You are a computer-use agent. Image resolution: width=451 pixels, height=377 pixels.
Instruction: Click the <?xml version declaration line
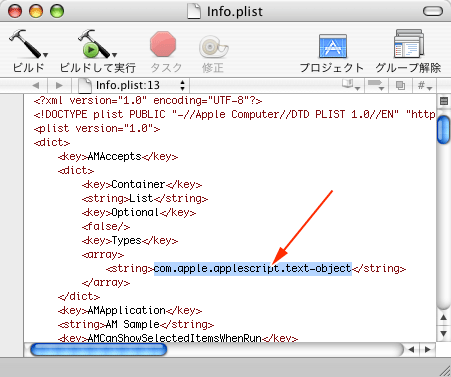pos(148,100)
